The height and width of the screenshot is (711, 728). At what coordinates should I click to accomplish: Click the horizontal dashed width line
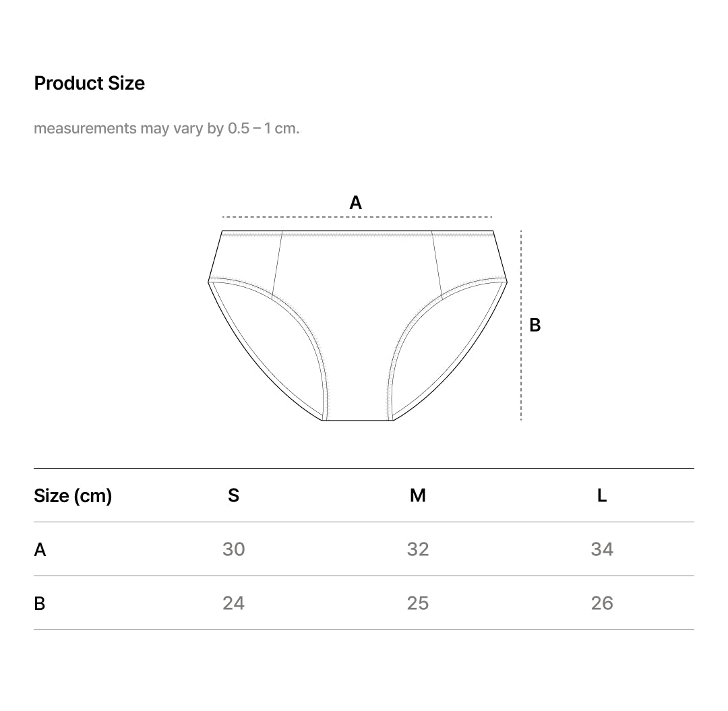[x=357, y=217]
